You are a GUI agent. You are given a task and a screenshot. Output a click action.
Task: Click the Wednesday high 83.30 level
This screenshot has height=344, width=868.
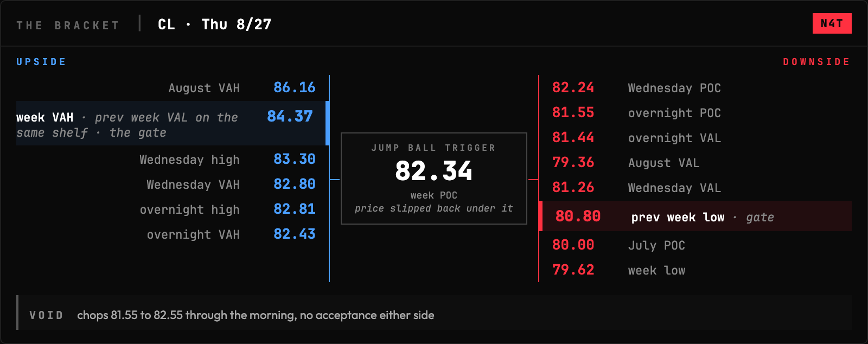[x=173, y=160]
